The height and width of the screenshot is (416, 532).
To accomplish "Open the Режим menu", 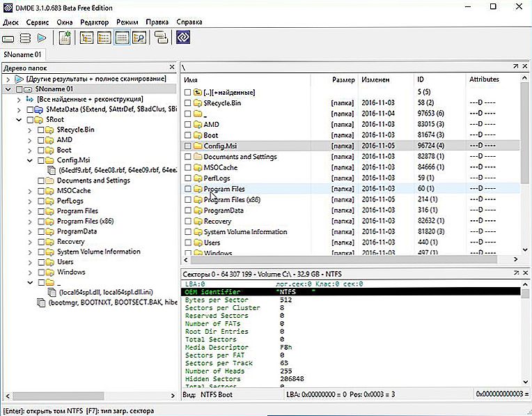I will pyautogui.click(x=127, y=22).
